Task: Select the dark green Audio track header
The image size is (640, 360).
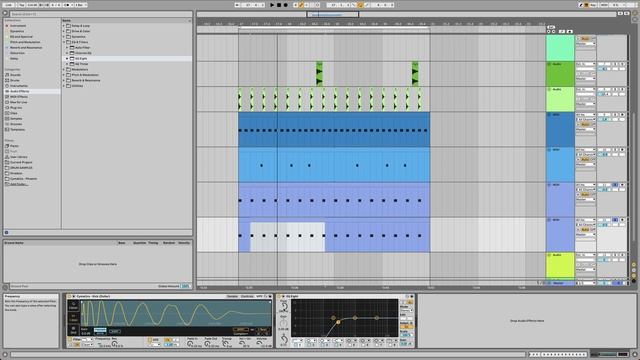Action: 560,74
